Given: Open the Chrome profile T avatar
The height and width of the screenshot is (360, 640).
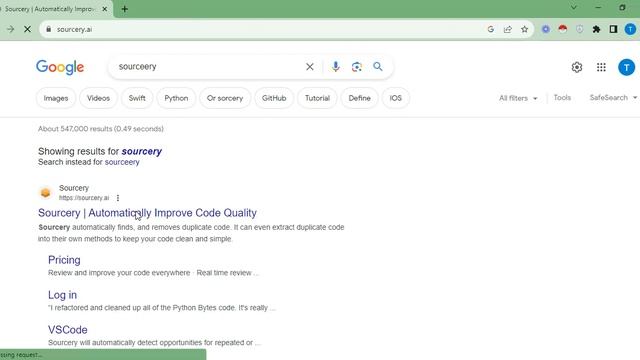Looking at the screenshot, I should tap(630, 29).
